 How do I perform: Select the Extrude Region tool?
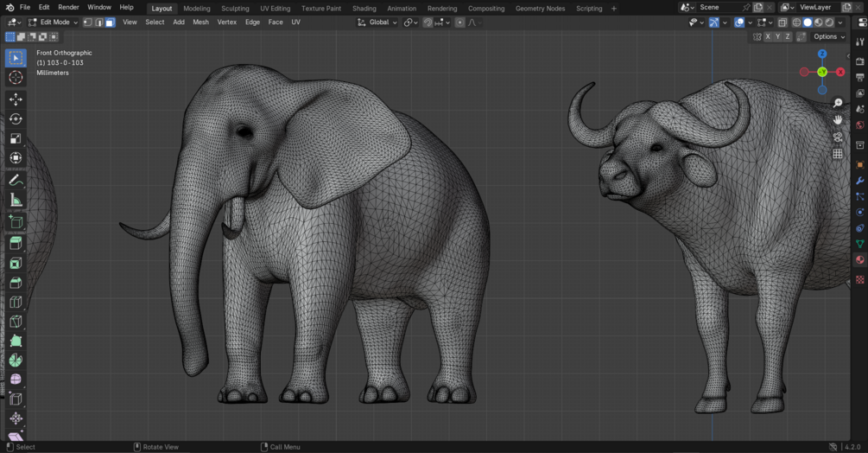tap(16, 243)
